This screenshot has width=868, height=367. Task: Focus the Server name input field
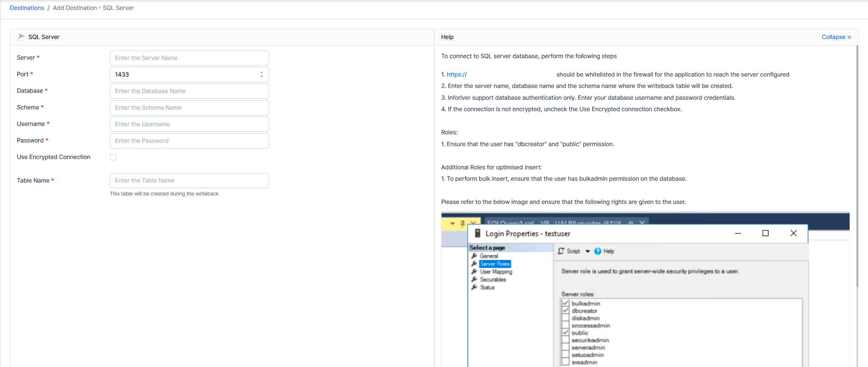189,58
